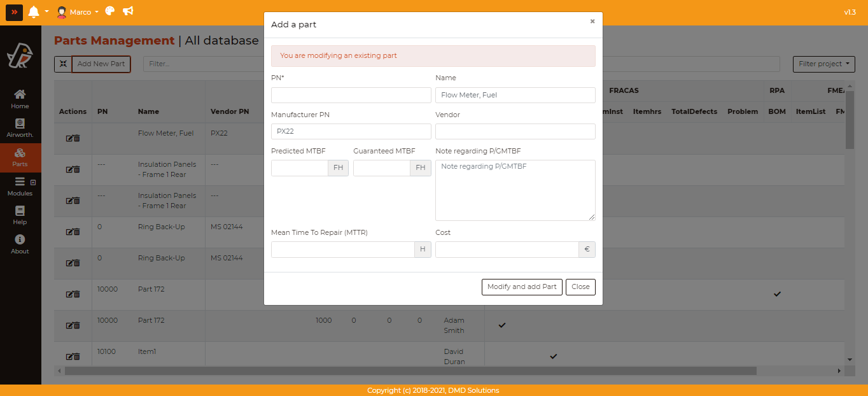Click Modify and add Part button
This screenshot has width=868, height=396.
point(522,287)
